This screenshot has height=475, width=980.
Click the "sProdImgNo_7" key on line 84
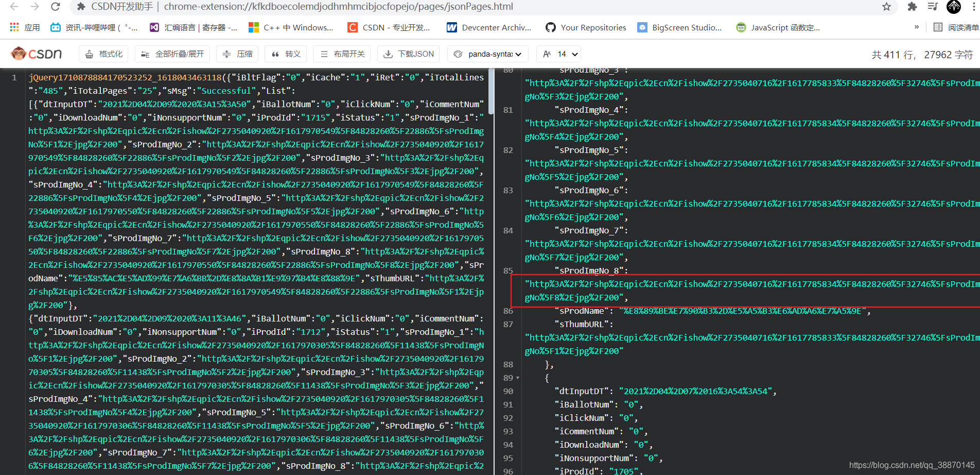click(x=589, y=230)
